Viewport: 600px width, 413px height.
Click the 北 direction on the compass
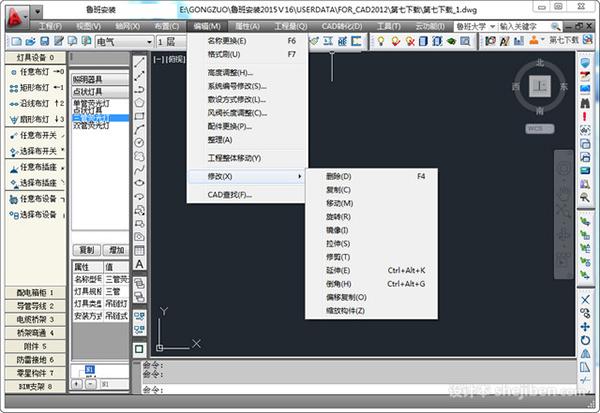[x=540, y=62]
